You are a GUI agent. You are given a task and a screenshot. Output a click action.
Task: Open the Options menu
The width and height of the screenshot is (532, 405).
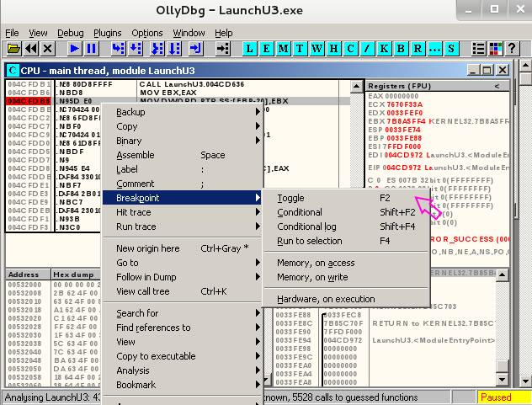click(147, 33)
